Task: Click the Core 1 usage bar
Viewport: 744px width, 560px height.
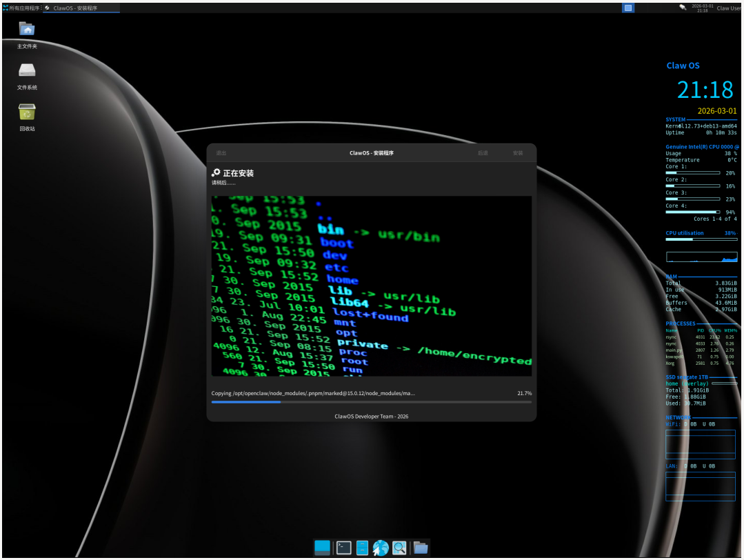Action: pos(693,172)
